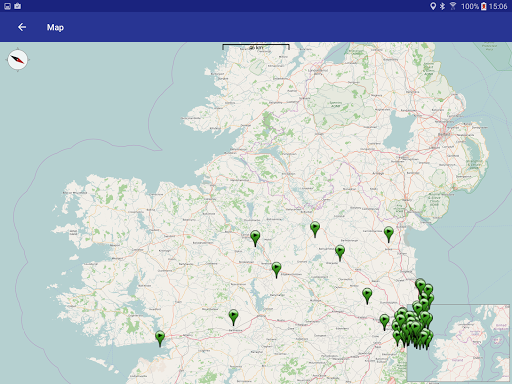The height and width of the screenshot is (384, 512).
Task: Click the compass orientation icon
Action: point(18,60)
